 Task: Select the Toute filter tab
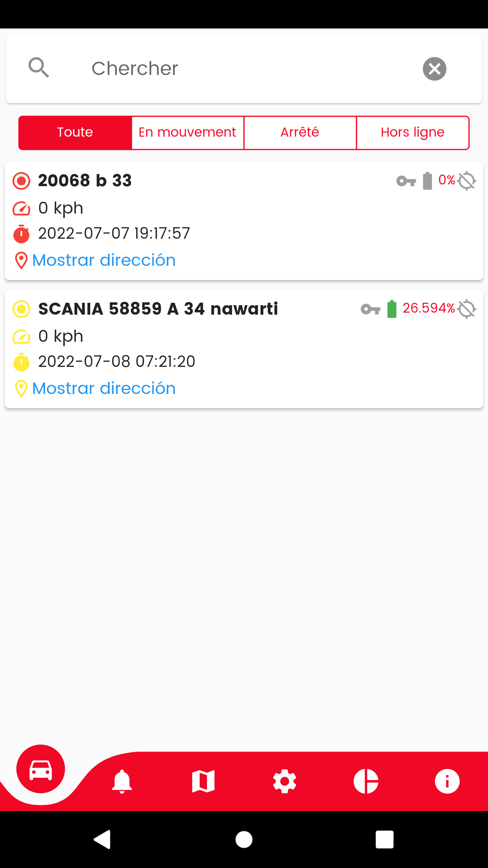[75, 133]
